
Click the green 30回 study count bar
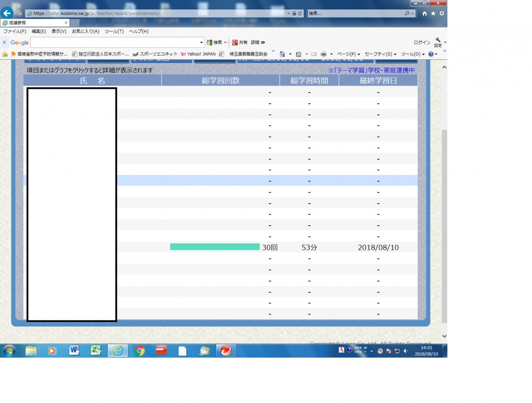(x=215, y=247)
